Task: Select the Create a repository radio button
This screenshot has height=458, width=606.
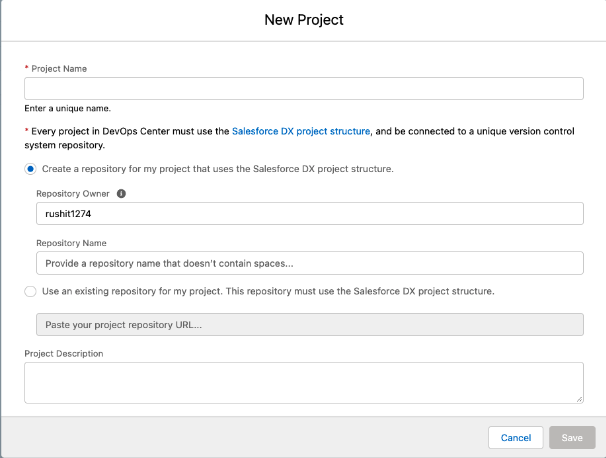Action: pyautogui.click(x=31, y=169)
